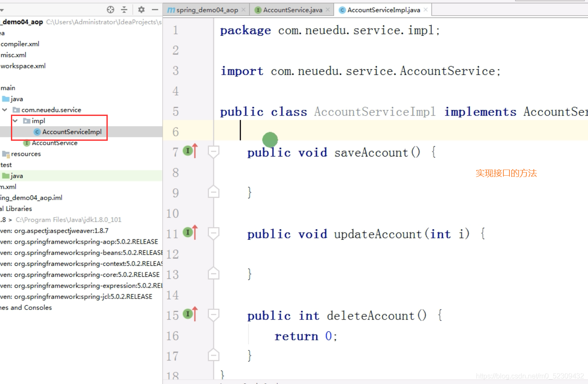Click the AccountServiceImpl class name in code
This screenshot has height=384, width=588.
375,112
